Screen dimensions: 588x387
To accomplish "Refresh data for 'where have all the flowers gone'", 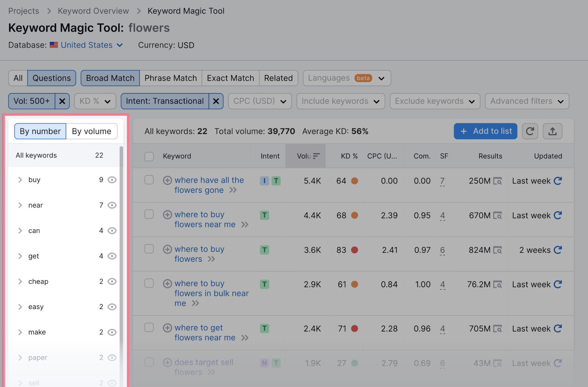I will (557, 181).
